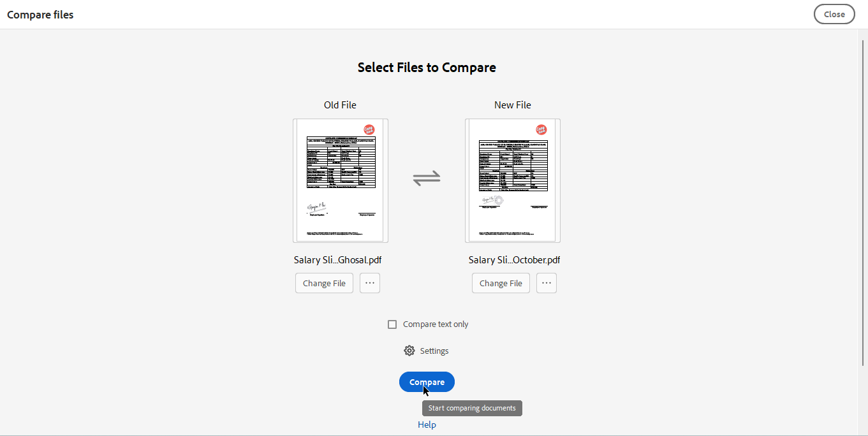Expand options for Salary Sli...Ghosal.pdf
Viewport: 868px width, 436px height.
369,282
